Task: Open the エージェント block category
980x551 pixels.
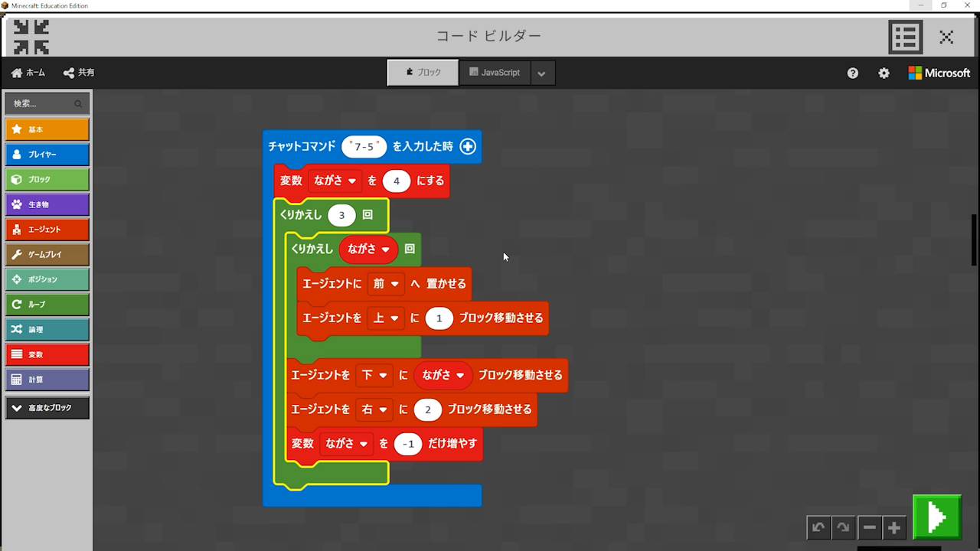Action: point(47,230)
